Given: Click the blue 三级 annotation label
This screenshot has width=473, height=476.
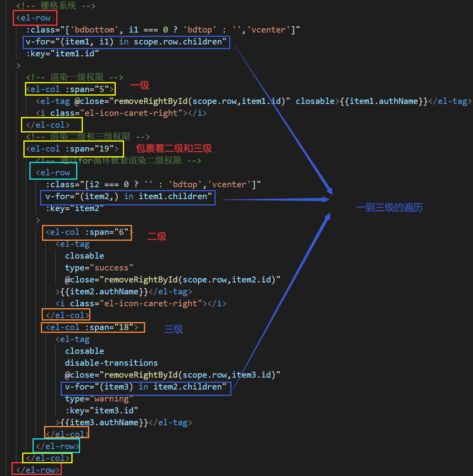Looking at the screenshot, I should [174, 329].
